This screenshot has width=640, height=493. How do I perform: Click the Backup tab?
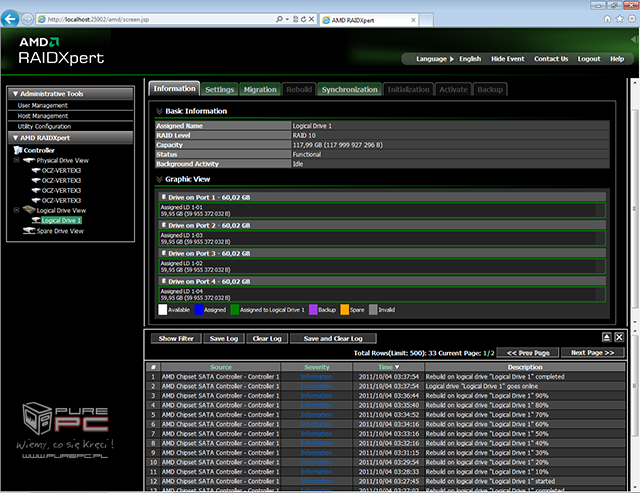click(x=490, y=89)
